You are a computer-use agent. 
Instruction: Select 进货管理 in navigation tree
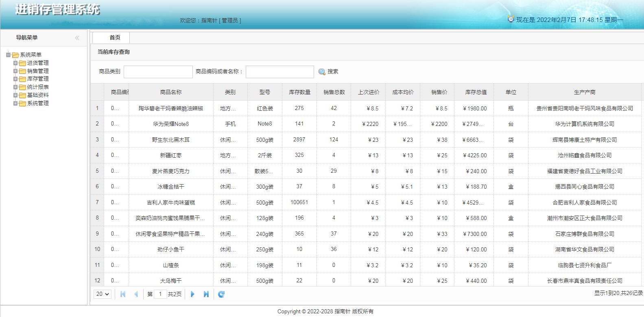click(x=38, y=63)
